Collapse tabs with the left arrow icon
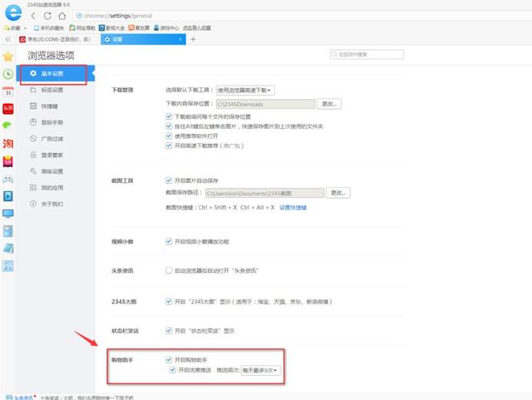Viewport: 532px width, 400px height. [7, 39]
